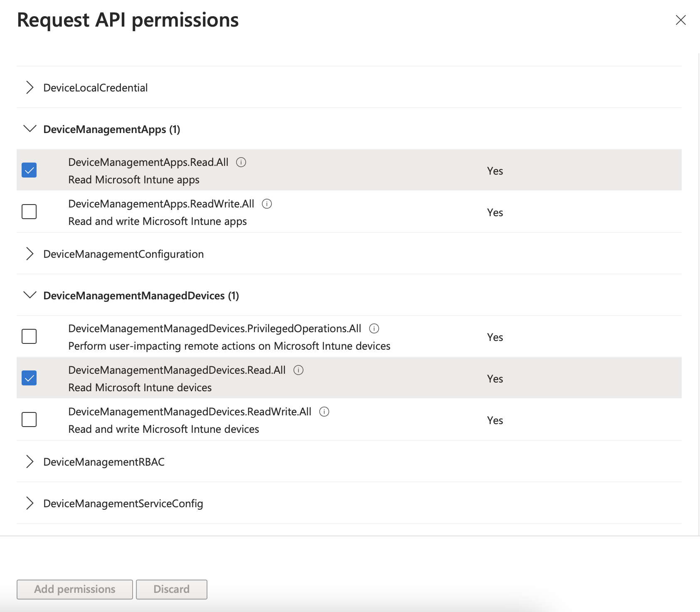This screenshot has height=612, width=700.
Task: Click info icon beside DeviceManagementApps.Read.All
Action: coord(241,162)
